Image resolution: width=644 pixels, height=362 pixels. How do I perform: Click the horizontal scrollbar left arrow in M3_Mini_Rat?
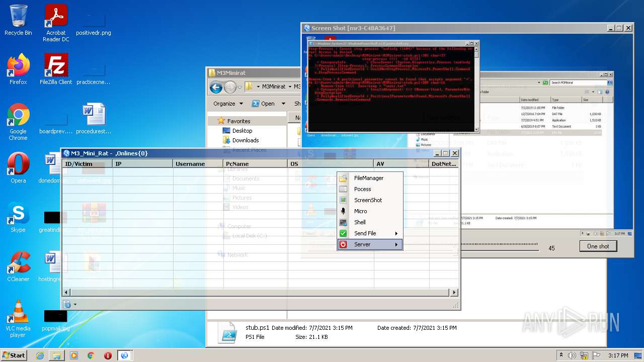66,292
